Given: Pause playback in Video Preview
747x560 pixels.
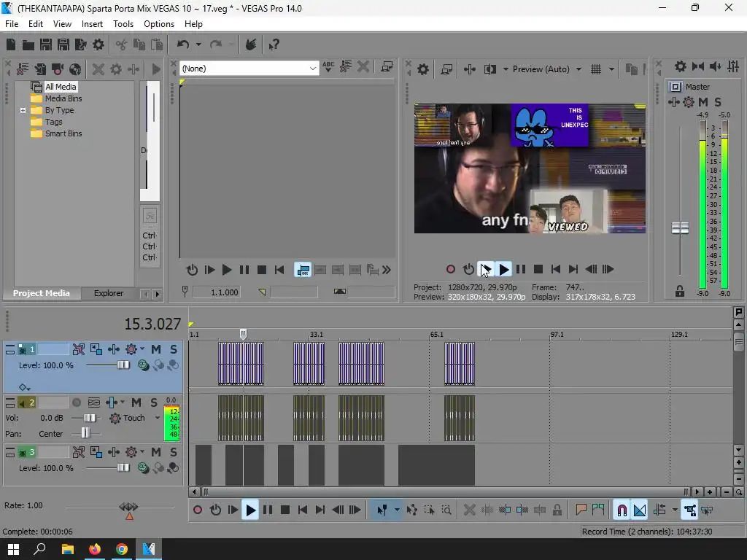Looking at the screenshot, I should (521, 270).
